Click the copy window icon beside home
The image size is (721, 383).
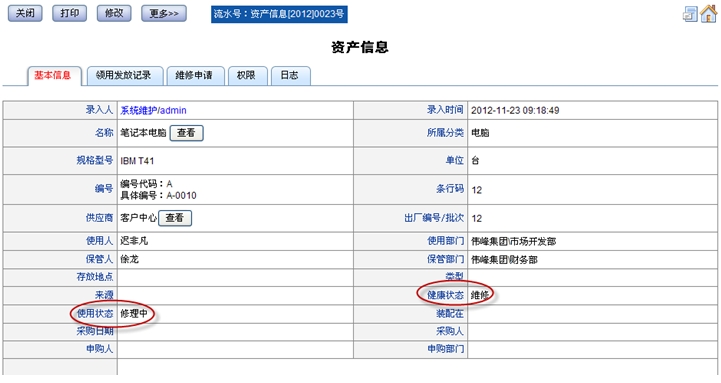tap(690, 14)
